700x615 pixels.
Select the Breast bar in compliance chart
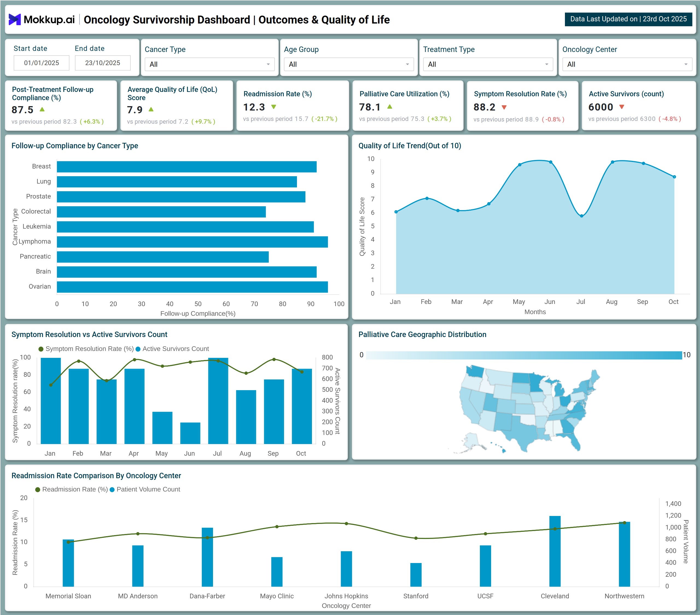pyautogui.click(x=187, y=167)
